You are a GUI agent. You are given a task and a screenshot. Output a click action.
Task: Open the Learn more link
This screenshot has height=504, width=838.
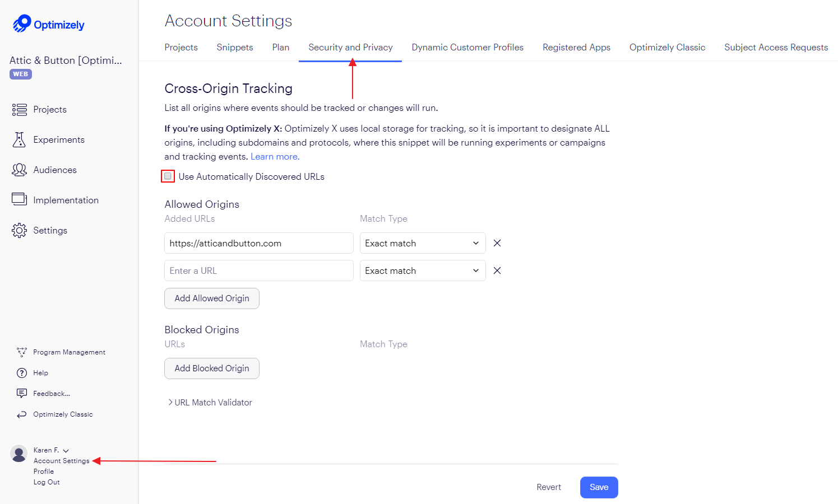pos(275,157)
